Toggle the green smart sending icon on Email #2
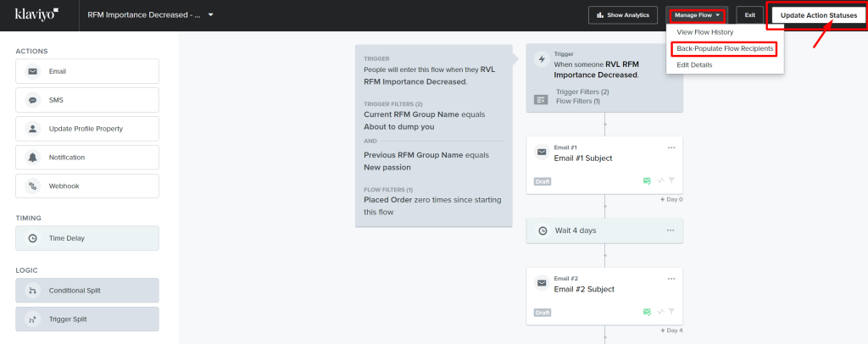The image size is (868, 344). (647, 312)
